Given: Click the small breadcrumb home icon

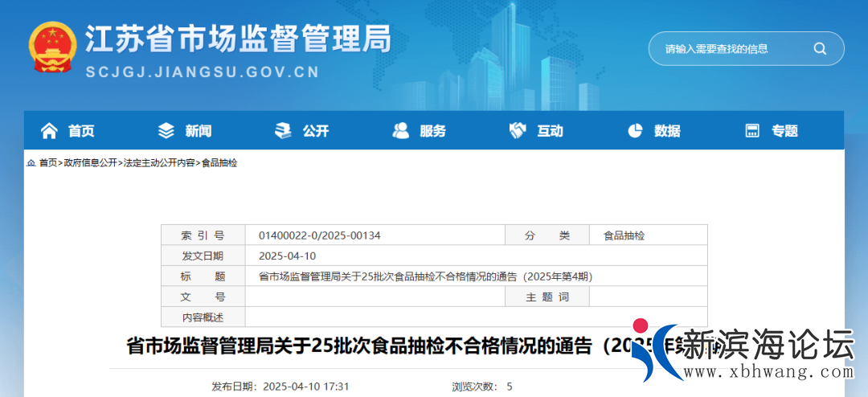Looking at the screenshot, I should (31, 163).
